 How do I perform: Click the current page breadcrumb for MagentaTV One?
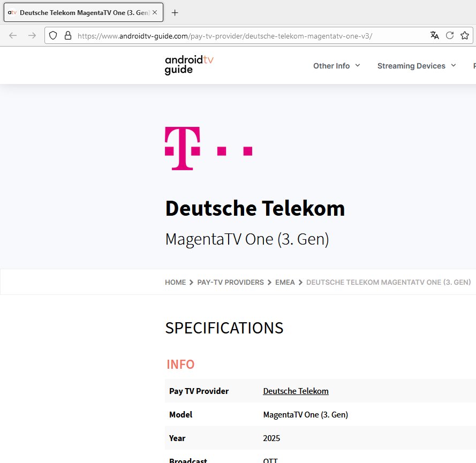388,282
